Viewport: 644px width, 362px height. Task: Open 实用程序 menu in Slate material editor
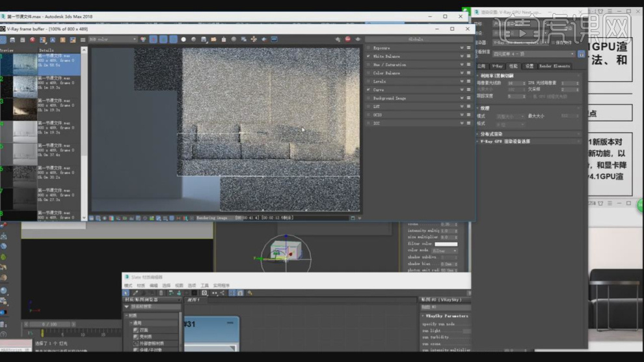[x=221, y=286]
